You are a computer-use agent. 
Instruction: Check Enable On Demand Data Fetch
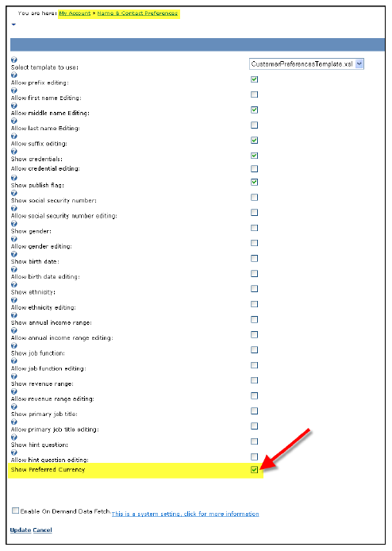tap(15, 511)
